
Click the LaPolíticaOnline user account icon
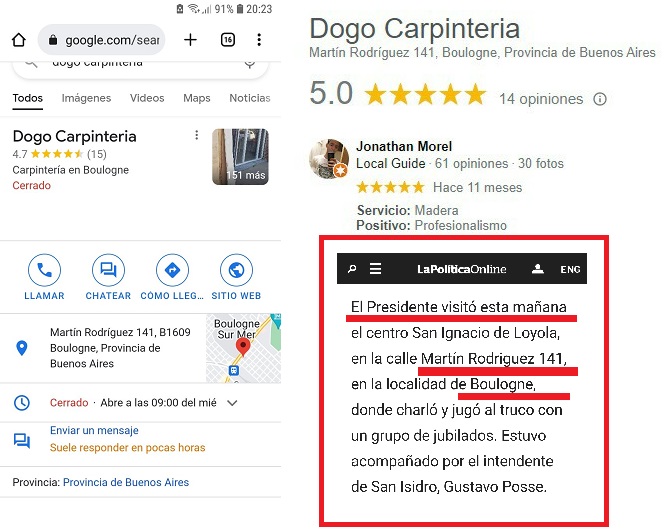[x=538, y=269]
